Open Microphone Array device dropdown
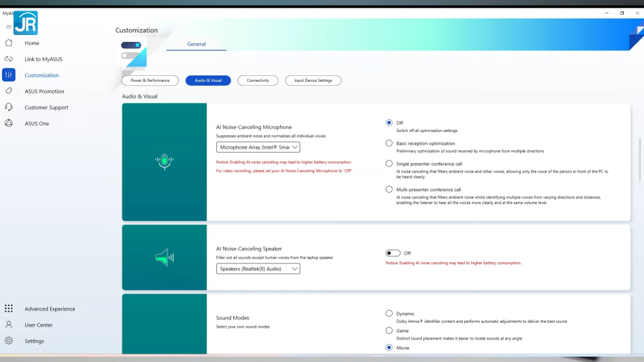The image size is (644, 362). (258, 147)
